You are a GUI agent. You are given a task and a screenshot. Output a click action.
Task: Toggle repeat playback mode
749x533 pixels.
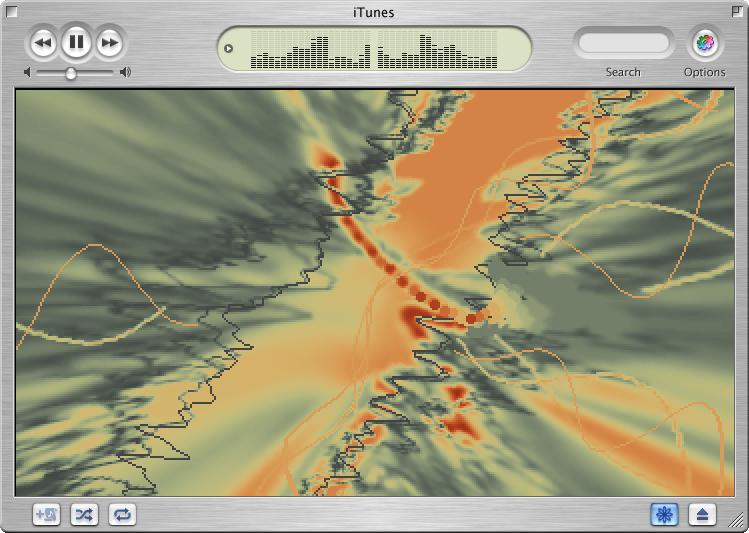tap(122, 514)
